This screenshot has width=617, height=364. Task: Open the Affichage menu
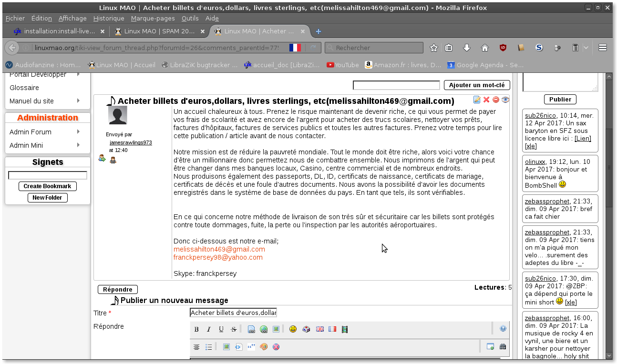pos(72,18)
